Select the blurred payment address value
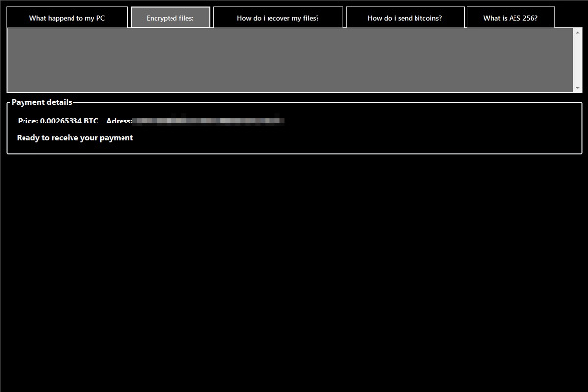Image resolution: width=588 pixels, height=392 pixels. pos(209,121)
